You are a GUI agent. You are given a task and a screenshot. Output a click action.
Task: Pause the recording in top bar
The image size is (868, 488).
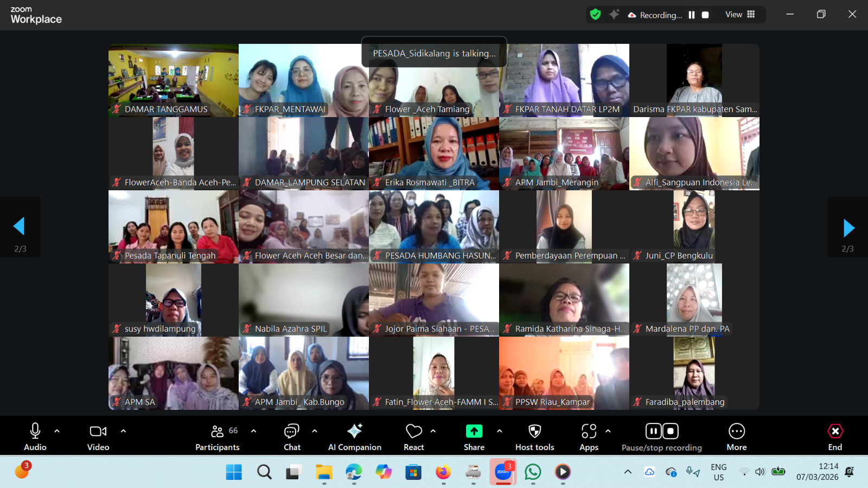click(x=692, y=15)
